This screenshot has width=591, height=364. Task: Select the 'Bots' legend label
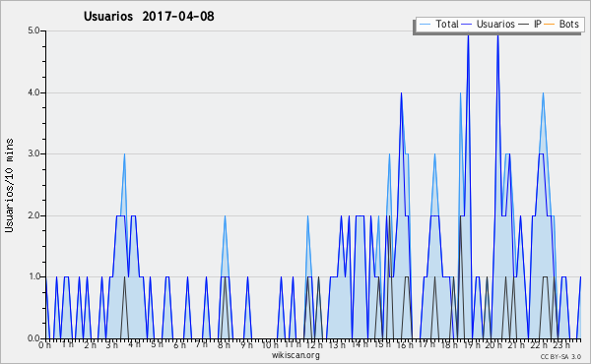568,24
